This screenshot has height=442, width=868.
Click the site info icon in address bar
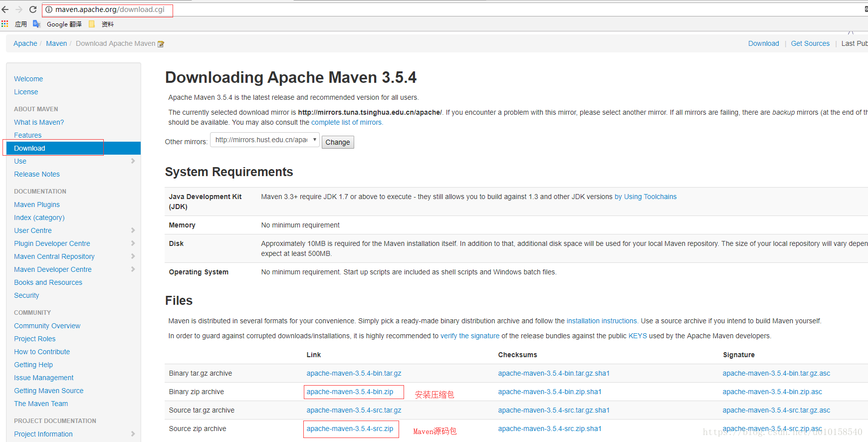(49, 9)
